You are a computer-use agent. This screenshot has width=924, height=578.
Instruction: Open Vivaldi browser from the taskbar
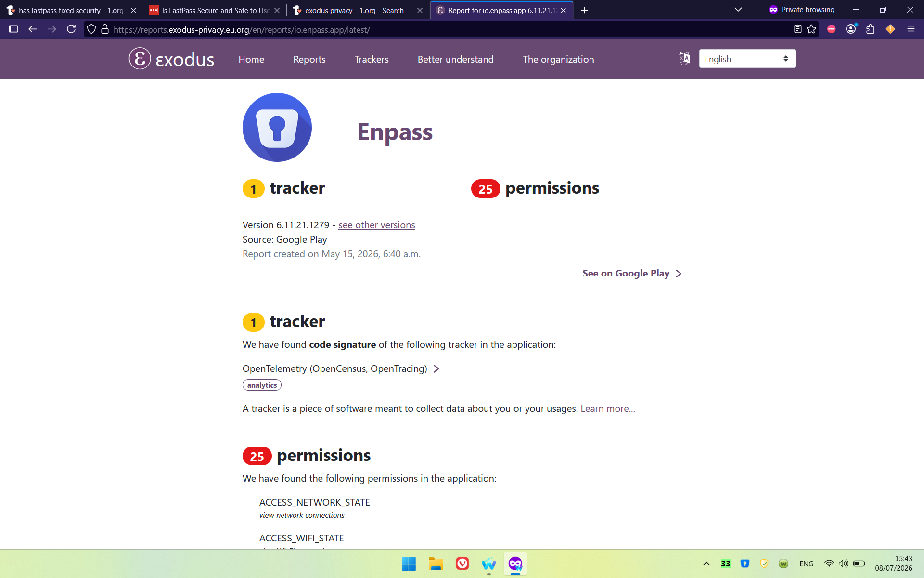(462, 564)
